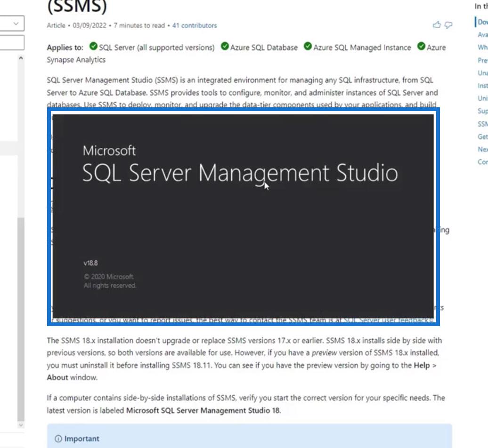Click bold "Microsoft SQL Server Management Studio 18" text

tap(203, 410)
